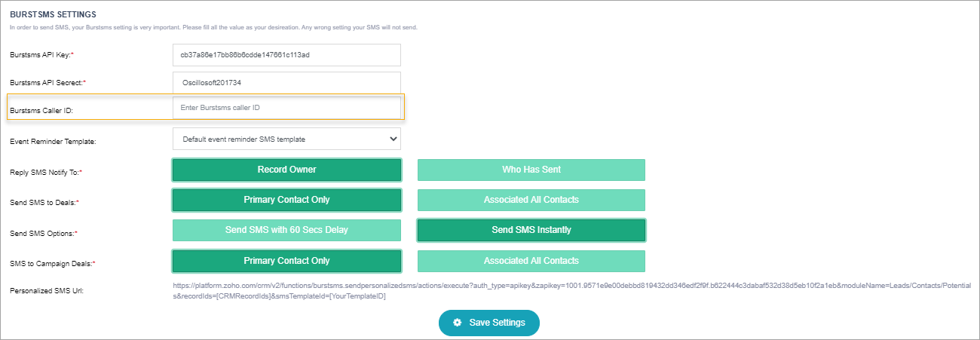
Task: Click the Burstsms API Key input field
Action: coord(286,55)
